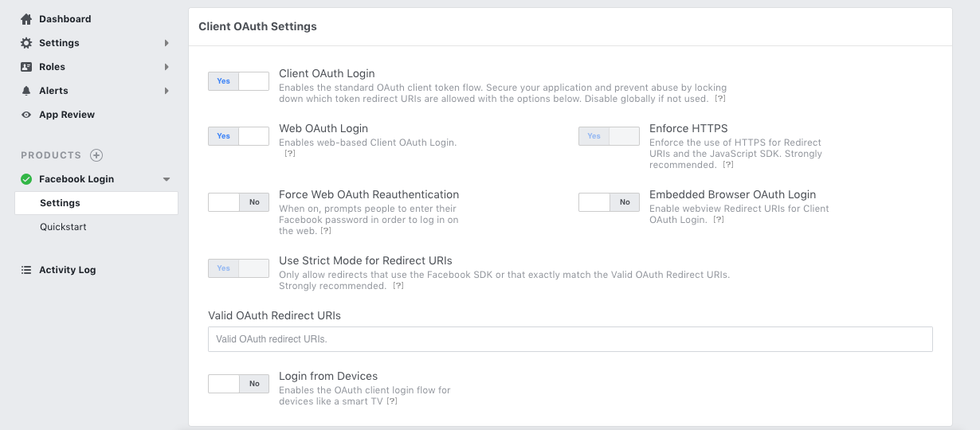Click the Dashboard home icon
This screenshot has height=430, width=980.
click(x=26, y=19)
